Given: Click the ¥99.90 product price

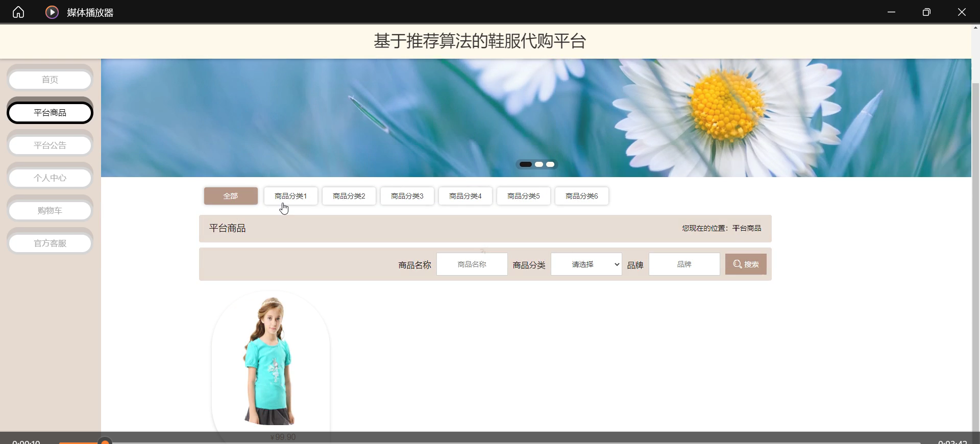Looking at the screenshot, I should click(x=283, y=437).
